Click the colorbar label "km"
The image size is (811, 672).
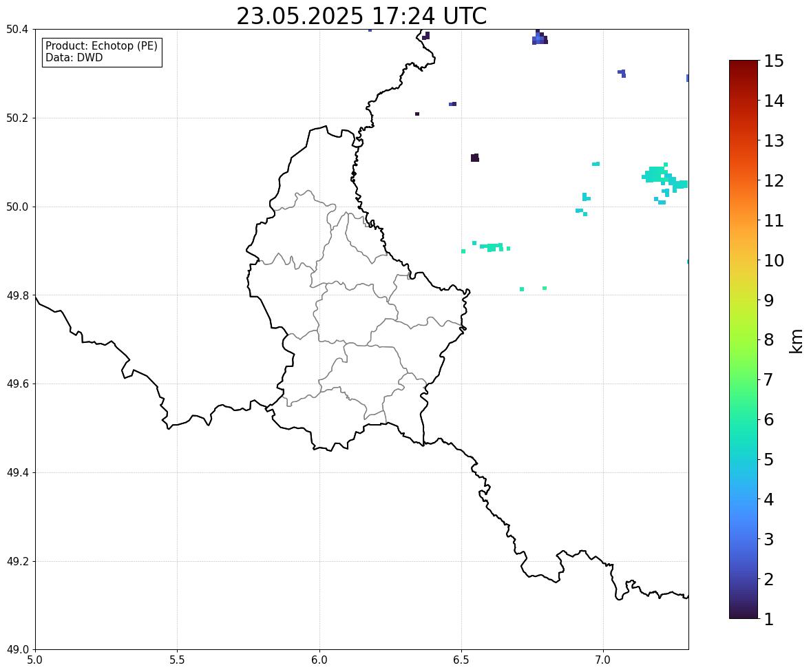[x=797, y=341]
